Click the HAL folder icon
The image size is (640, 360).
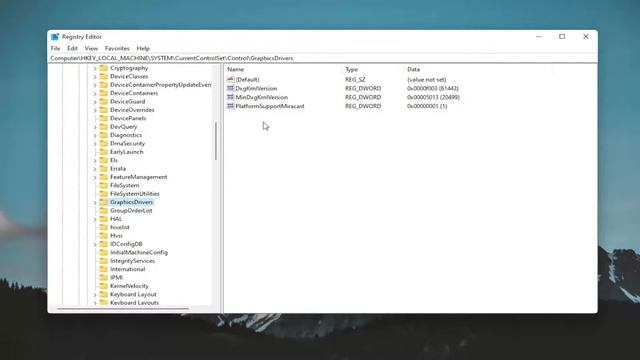pyautogui.click(x=104, y=219)
